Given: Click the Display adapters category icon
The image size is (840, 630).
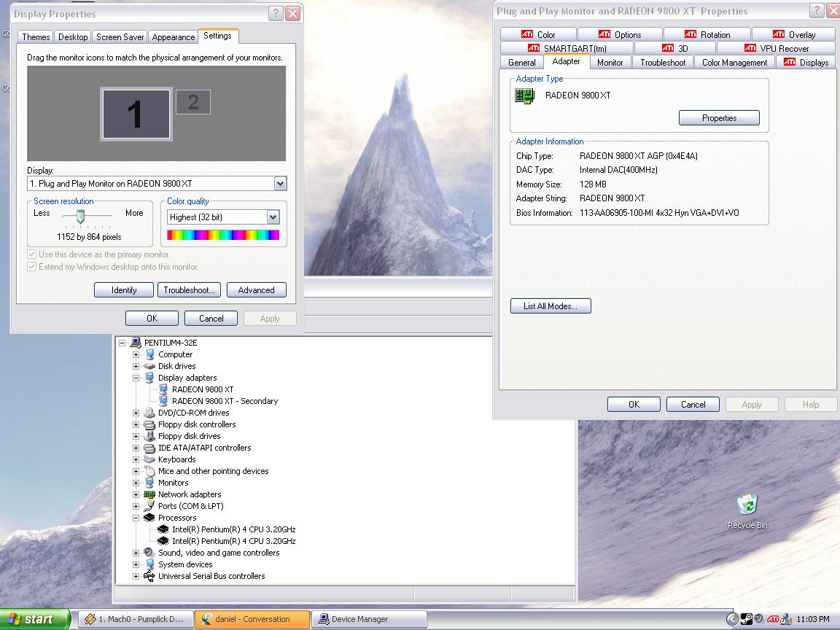Looking at the screenshot, I should 149,378.
